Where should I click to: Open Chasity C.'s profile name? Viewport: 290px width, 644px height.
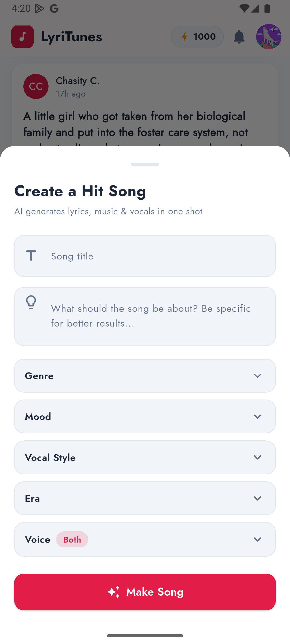pyautogui.click(x=78, y=81)
